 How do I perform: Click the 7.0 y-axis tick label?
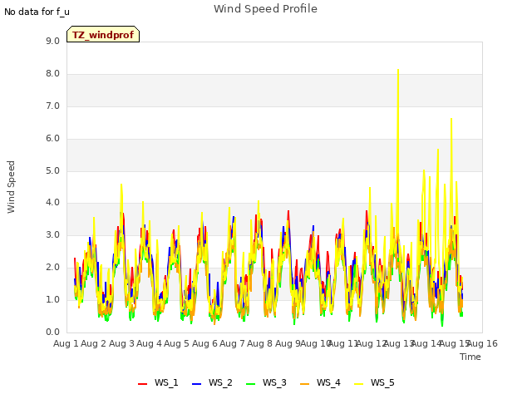52,106
